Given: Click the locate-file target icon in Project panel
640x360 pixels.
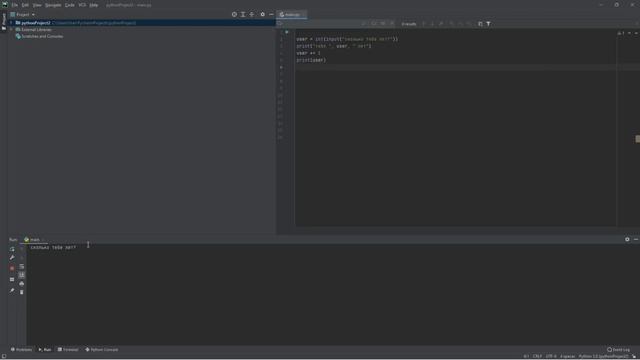Looking at the screenshot, I should [234, 14].
